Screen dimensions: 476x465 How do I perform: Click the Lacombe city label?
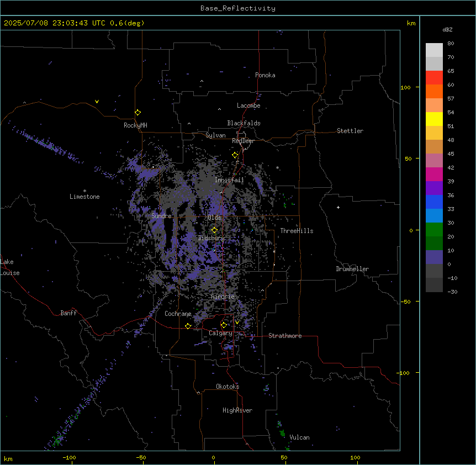(248, 105)
